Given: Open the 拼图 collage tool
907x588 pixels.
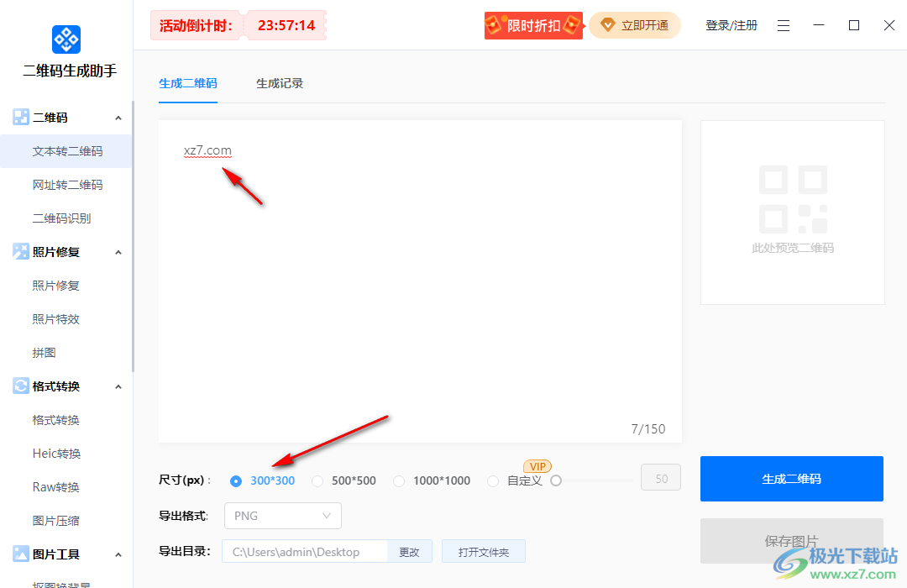Looking at the screenshot, I should (x=44, y=352).
